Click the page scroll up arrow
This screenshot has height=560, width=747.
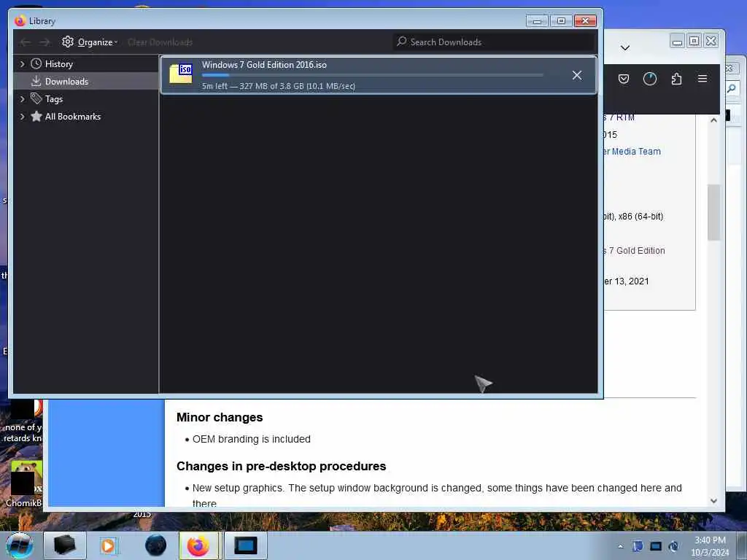point(713,120)
